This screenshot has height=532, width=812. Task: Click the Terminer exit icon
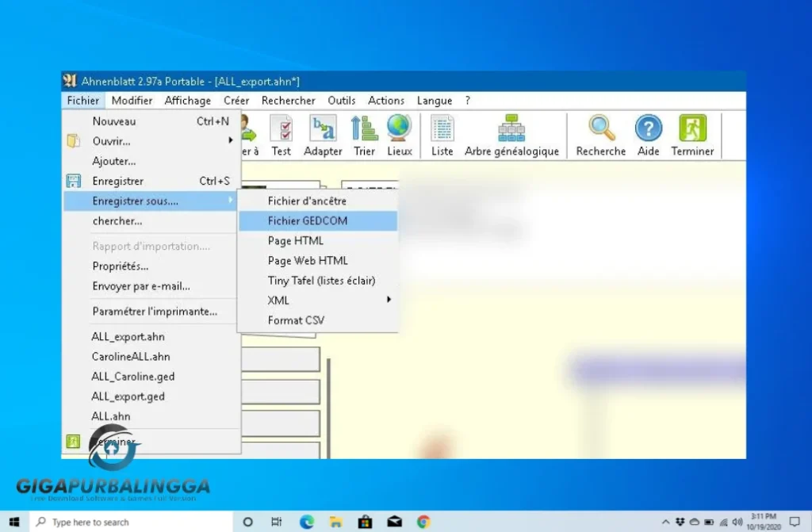tap(691, 133)
